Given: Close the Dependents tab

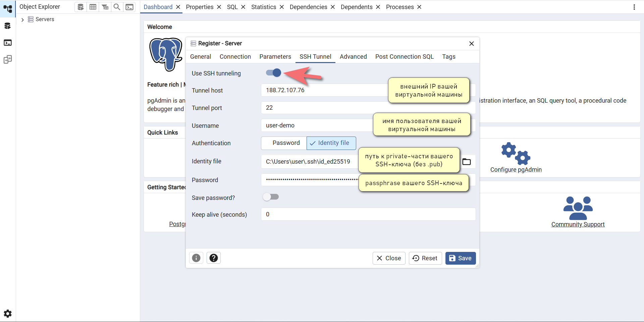Looking at the screenshot, I should tap(378, 7).
